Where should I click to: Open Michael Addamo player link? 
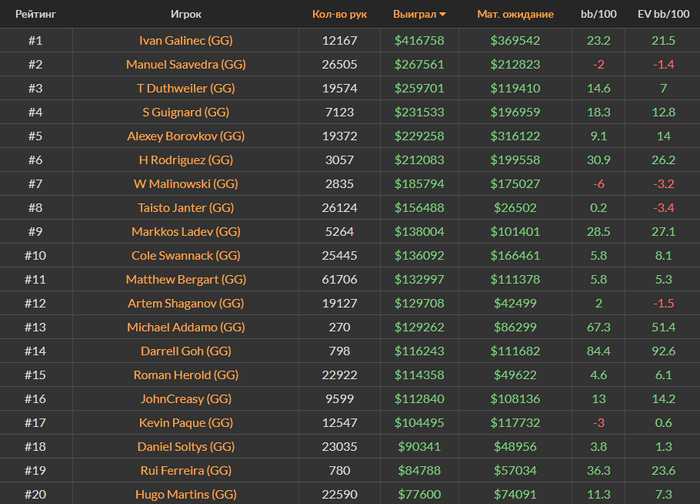(186, 327)
